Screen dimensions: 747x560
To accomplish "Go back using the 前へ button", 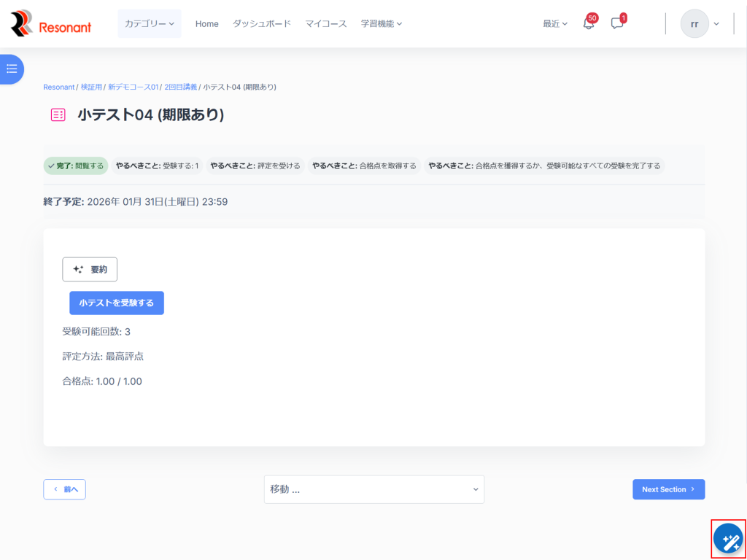I will [65, 489].
